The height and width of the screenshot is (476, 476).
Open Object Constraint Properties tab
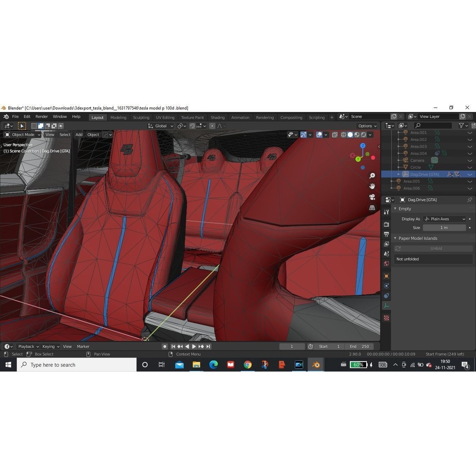[x=387, y=296]
